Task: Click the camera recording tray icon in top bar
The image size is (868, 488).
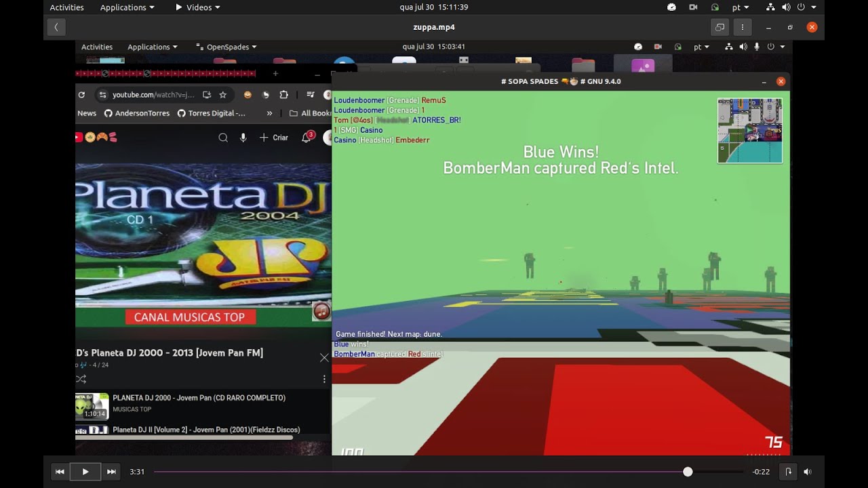Action: 693,7
